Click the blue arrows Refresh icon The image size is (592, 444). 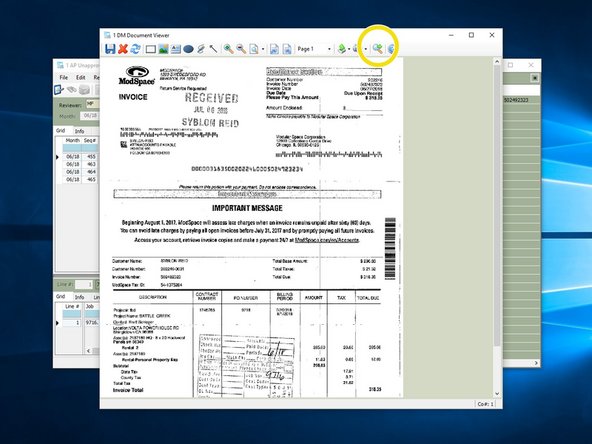pos(136,49)
